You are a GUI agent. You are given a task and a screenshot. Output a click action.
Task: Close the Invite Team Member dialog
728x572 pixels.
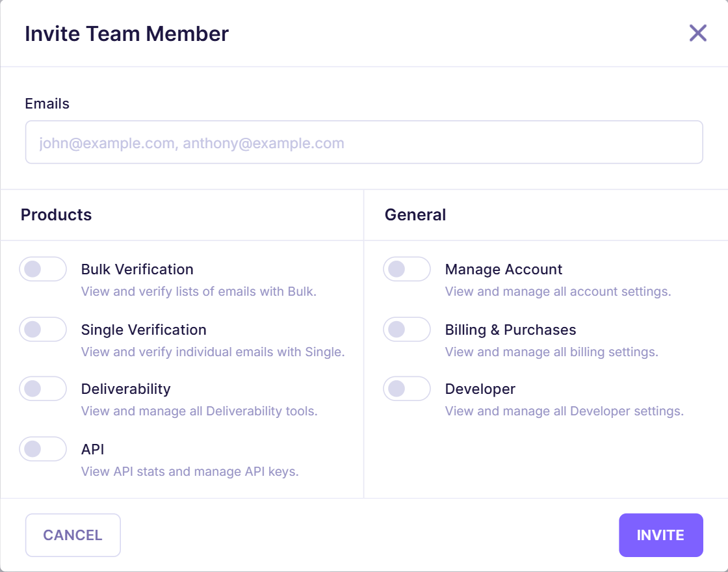(698, 33)
